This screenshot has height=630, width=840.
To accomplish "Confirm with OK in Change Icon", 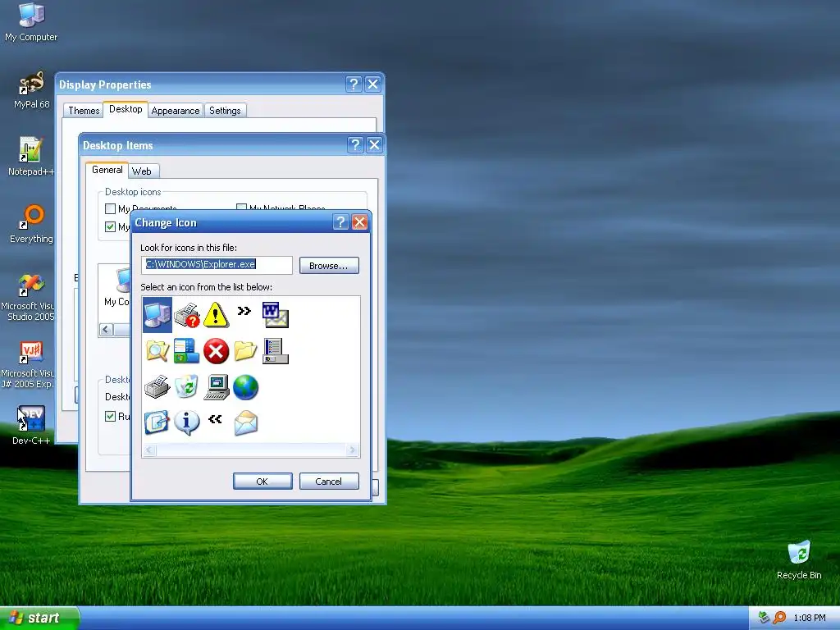I will 262,481.
